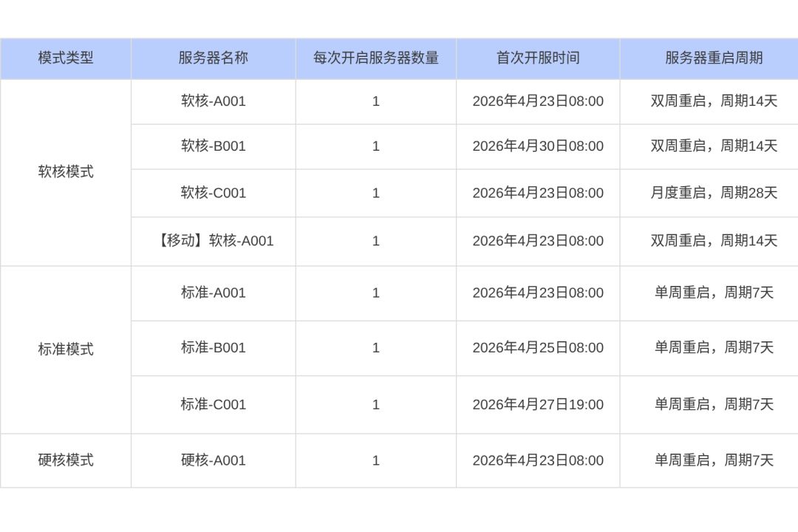Viewport: 798px width, 532px height.
Task: Select the 2026年4月25日08:00 date cell
Action: 538,348
